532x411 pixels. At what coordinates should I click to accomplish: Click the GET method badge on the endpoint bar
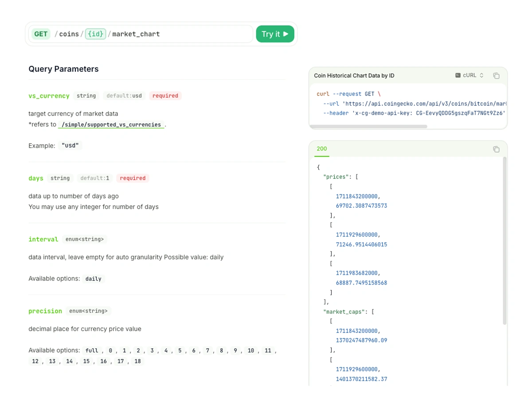(40, 34)
